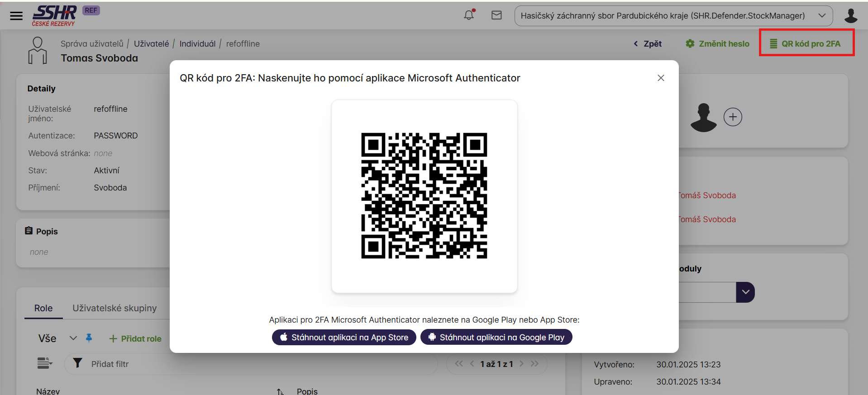Open the user profile avatar icon
This screenshot has width=868, height=395.
click(x=850, y=16)
